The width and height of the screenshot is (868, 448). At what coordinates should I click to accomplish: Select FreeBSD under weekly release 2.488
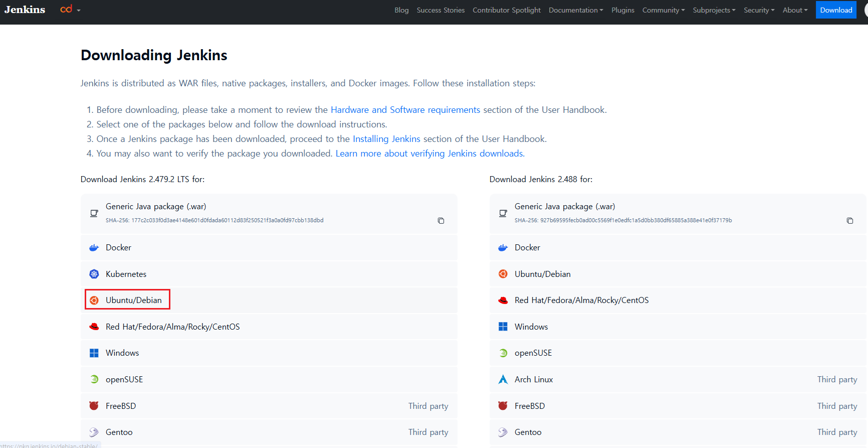point(678,405)
